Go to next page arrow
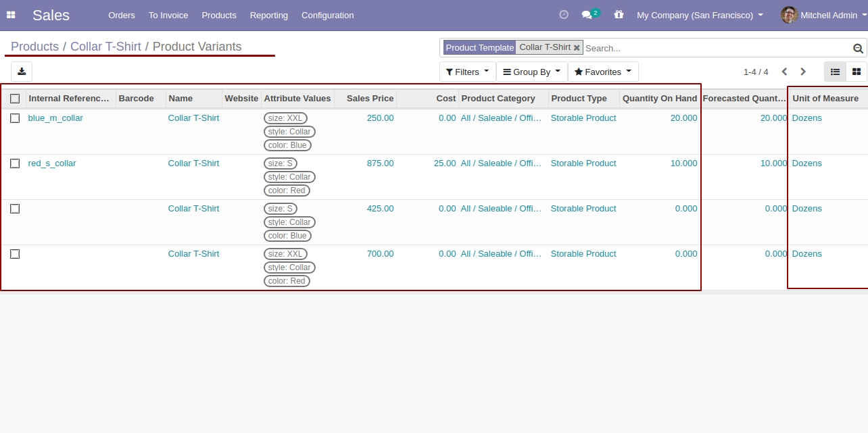This screenshot has width=868, height=433. 803,72
